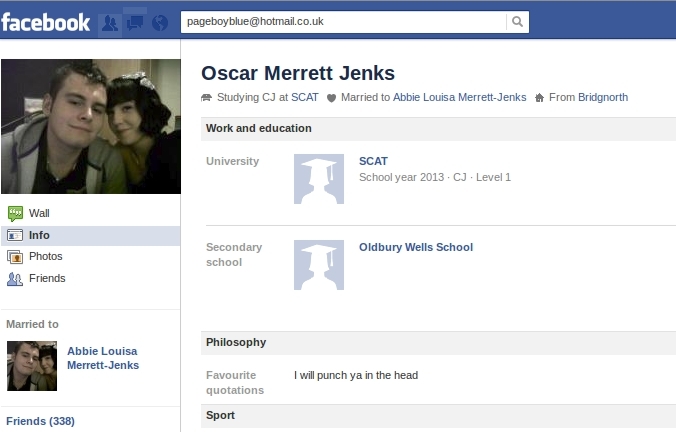Click the Wall speech bubble icon
The image size is (676, 432).
pos(15,213)
